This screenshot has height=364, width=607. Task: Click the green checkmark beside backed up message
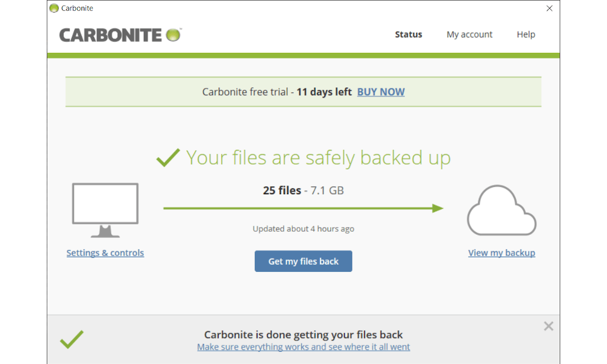[168, 158]
